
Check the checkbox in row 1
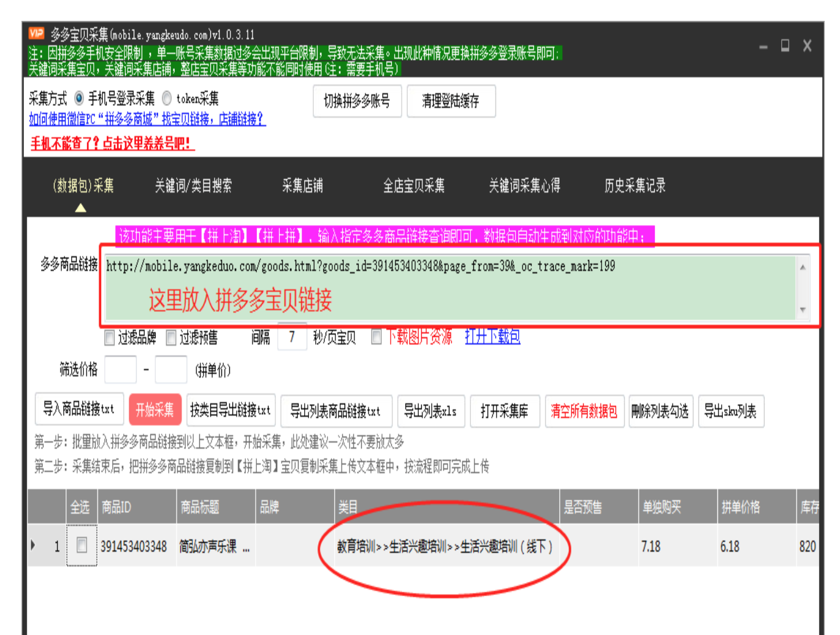82,545
